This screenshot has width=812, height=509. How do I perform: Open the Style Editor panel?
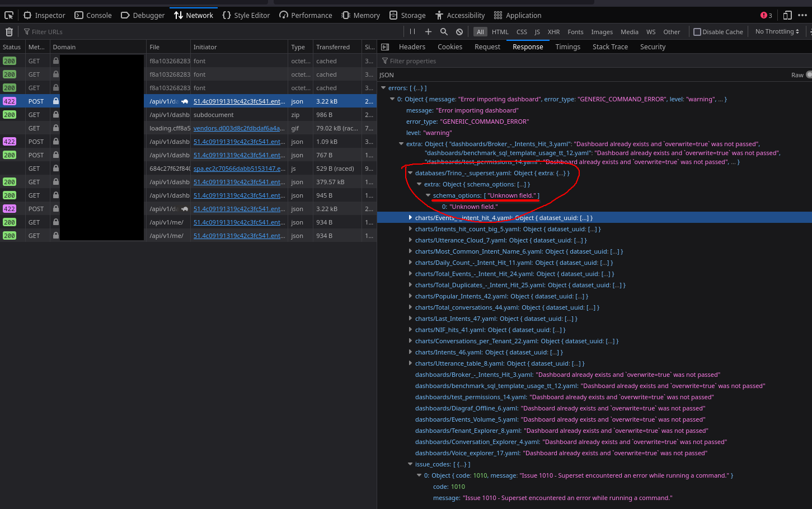[x=246, y=15]
